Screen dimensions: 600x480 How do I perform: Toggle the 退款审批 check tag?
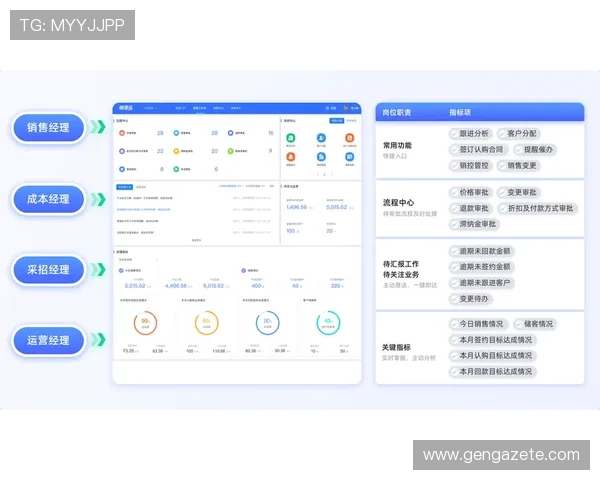click(470, 208)
